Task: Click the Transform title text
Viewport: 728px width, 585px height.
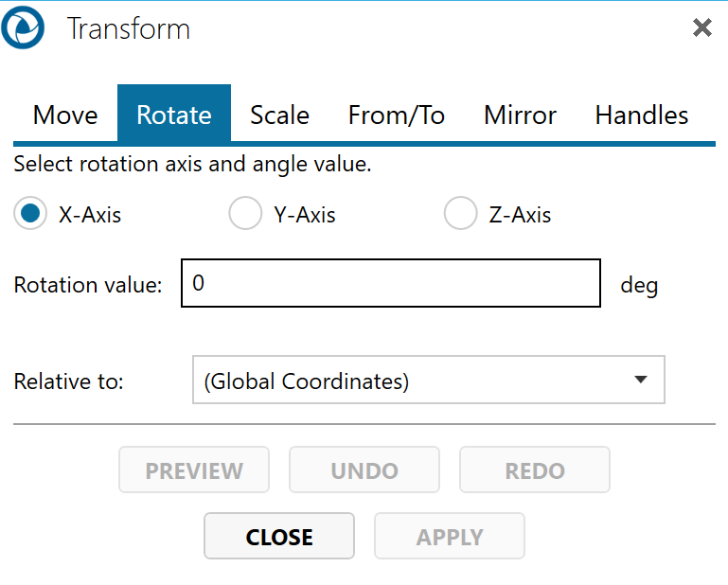Action: [x=128, y=29]
